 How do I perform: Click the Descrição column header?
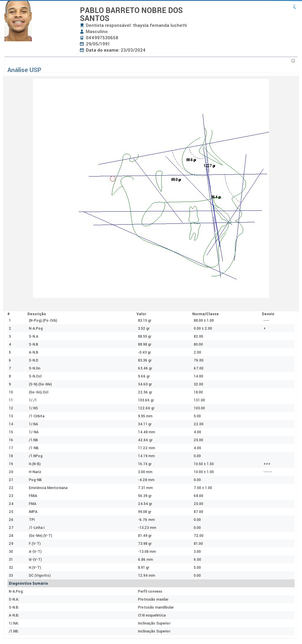(x=37, y=314)
